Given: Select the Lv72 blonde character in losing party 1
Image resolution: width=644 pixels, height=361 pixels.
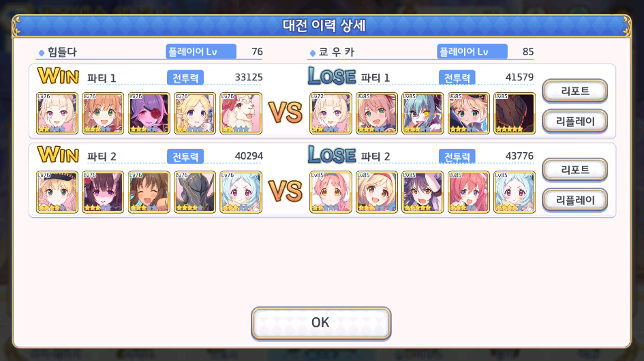Looking at the screenshot, I should click(x=331, y=113).
